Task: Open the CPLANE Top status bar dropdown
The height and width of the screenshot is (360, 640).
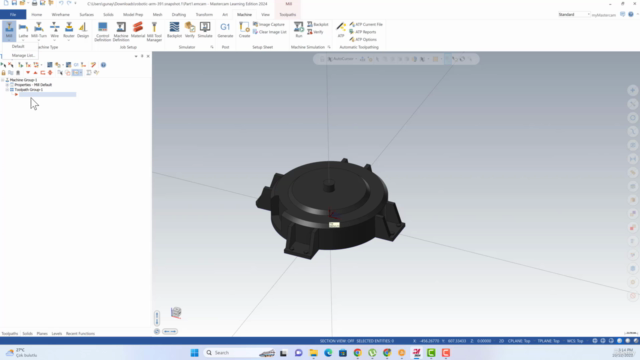Action: (x=519, y=341)
